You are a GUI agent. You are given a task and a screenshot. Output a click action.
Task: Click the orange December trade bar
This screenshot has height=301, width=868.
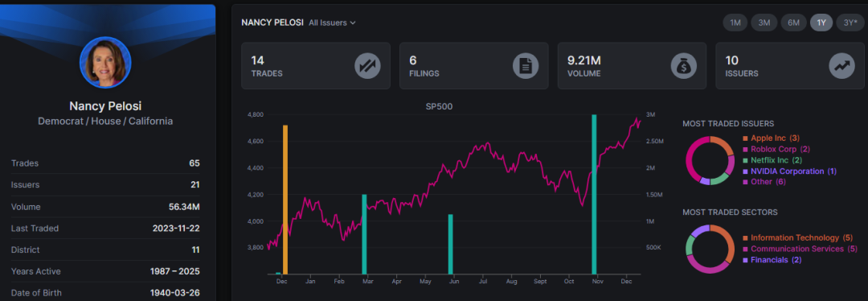point(285,200)
